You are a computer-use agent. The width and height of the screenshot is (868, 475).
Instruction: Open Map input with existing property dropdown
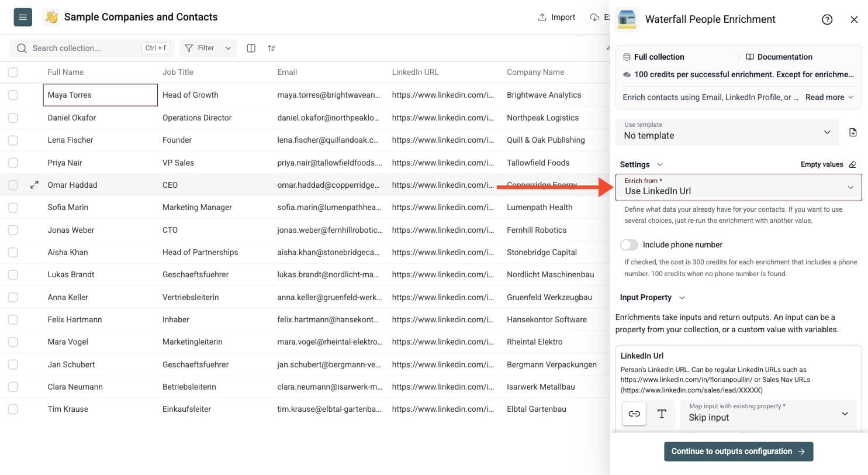(768, 414)
